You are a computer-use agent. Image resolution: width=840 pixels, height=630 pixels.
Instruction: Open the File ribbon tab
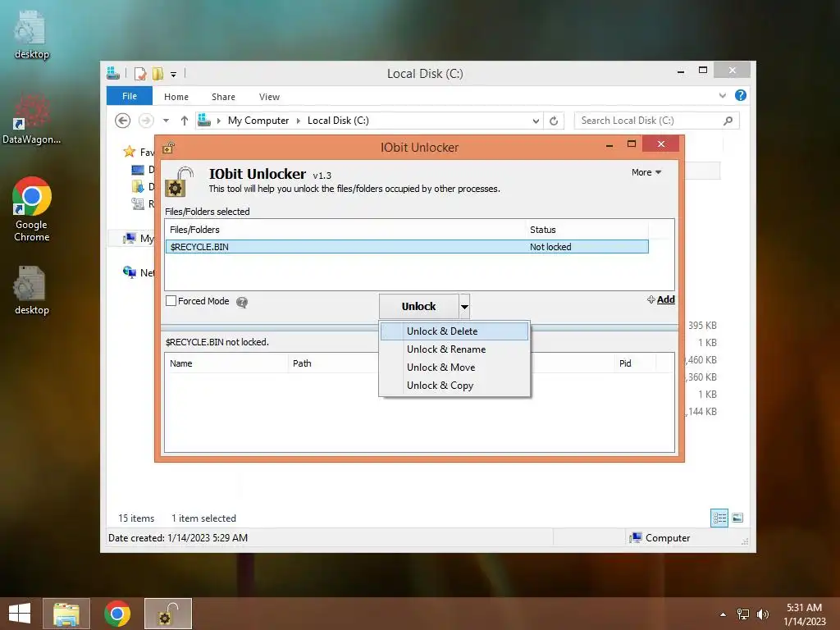point(130,96)
